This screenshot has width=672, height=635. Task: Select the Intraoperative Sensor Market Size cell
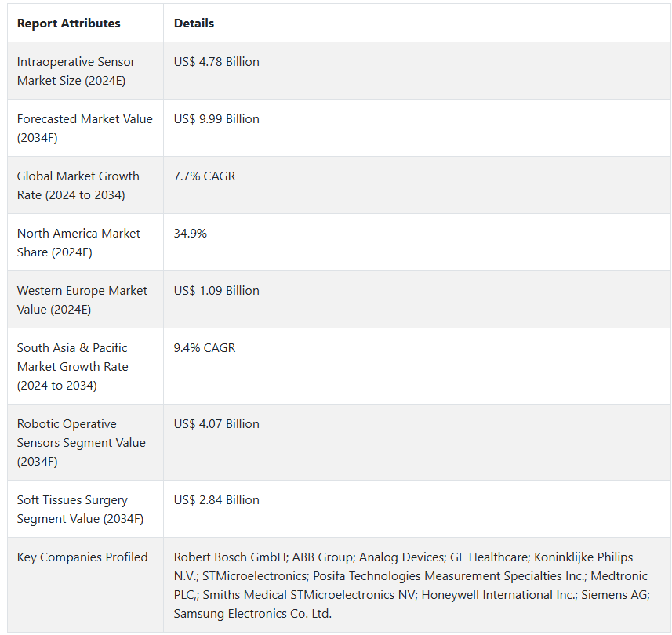coord(76,71)
